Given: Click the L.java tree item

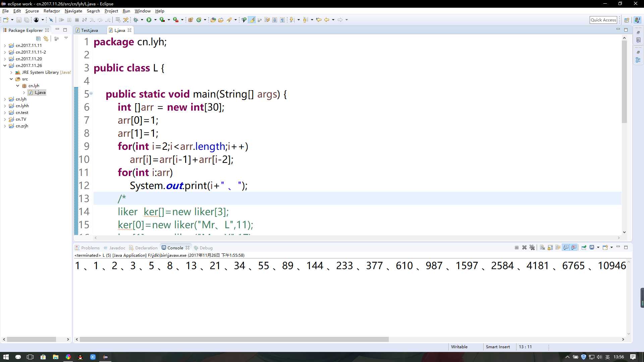Looking at the screenshot, I should [40, 93].
